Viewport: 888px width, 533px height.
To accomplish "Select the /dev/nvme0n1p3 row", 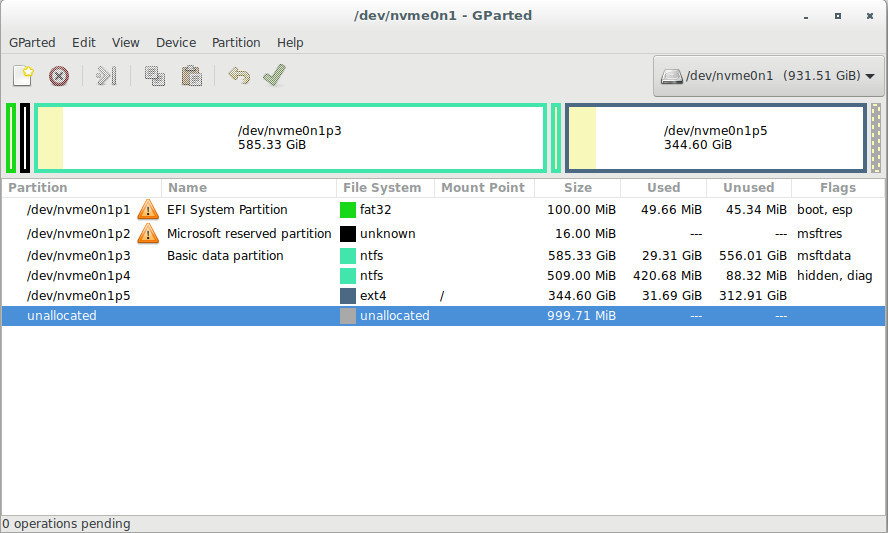I will click(x=443, y=255).
